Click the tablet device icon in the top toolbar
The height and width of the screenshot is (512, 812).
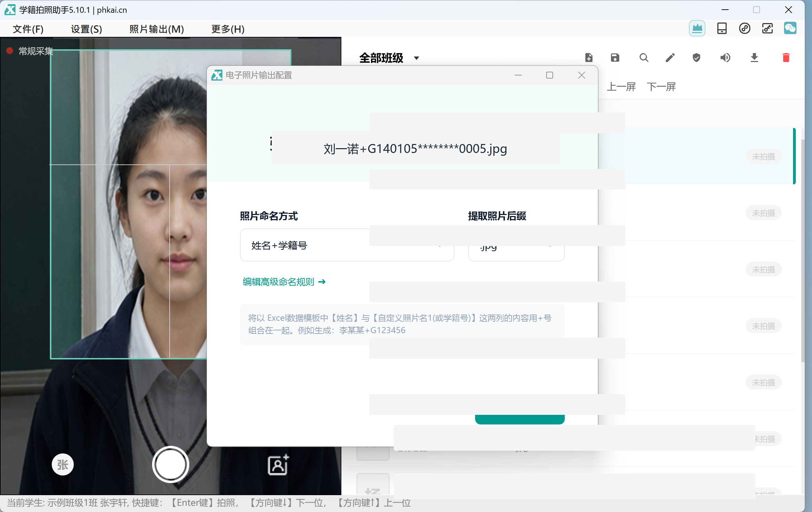(x=722, y=28)
